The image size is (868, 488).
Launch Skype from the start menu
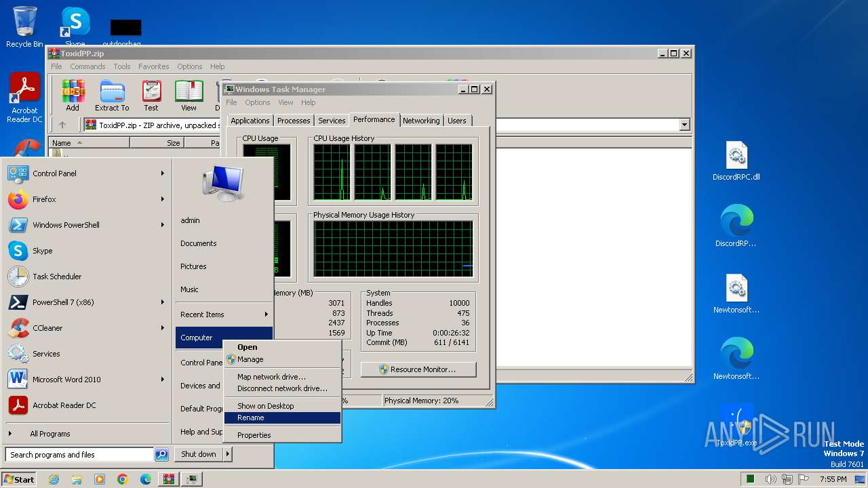tap(87, 251)
